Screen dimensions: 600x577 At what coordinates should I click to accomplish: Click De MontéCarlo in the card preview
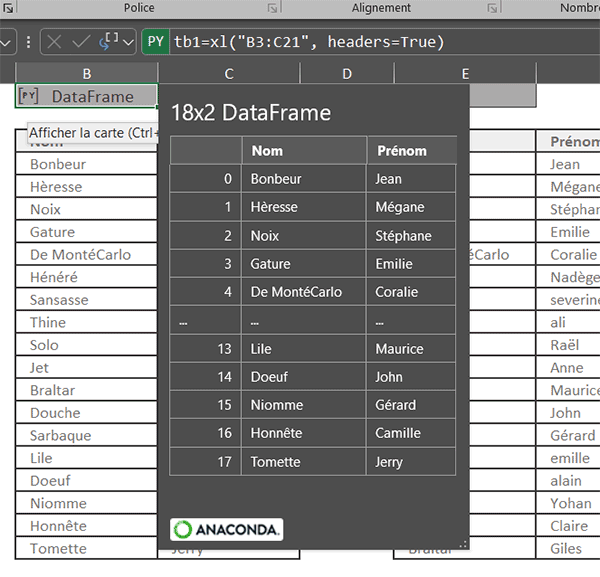point(296,292)
